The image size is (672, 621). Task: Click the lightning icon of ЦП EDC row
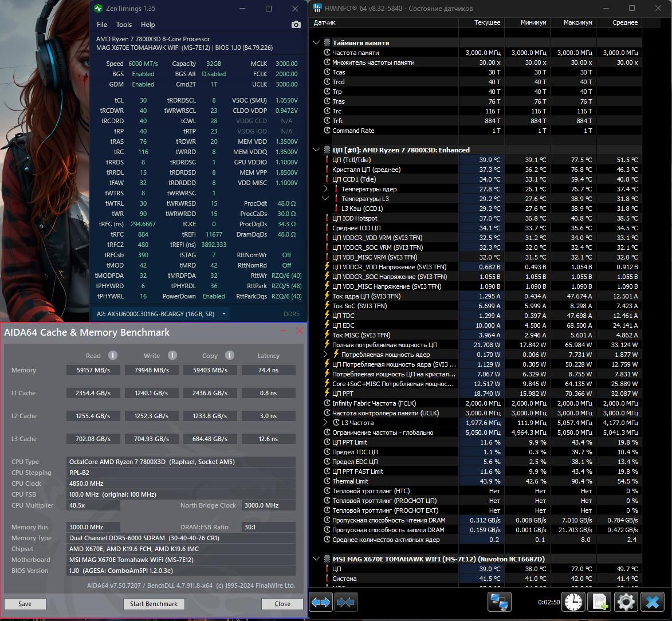pos(327,325)
